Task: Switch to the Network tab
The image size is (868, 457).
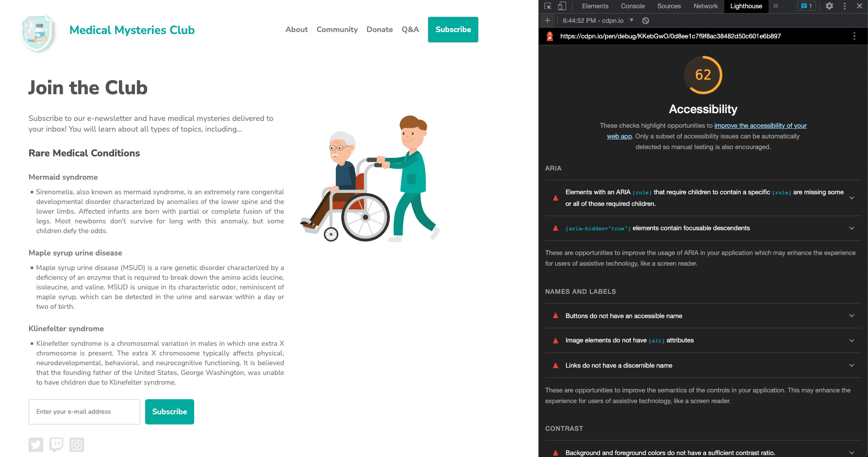Action: 705,6
